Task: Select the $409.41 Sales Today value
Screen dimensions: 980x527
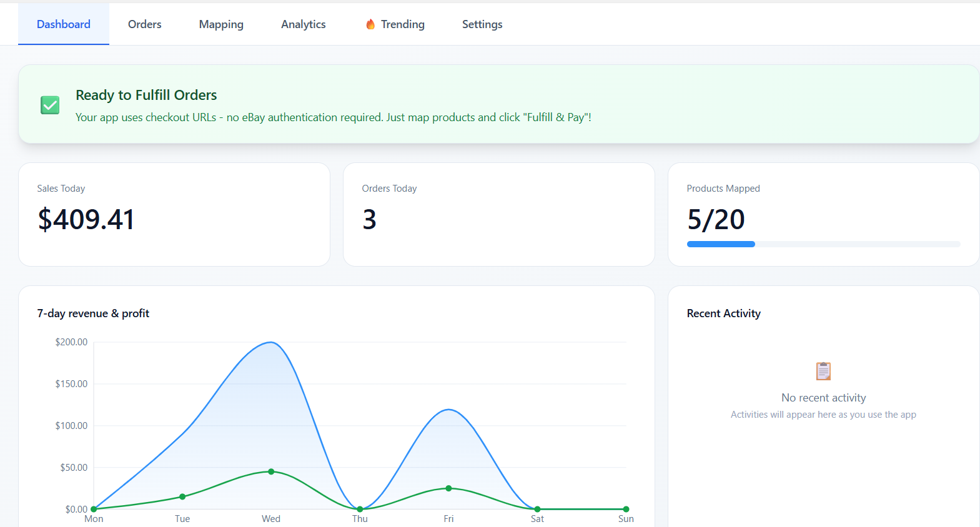Action: 86,220
